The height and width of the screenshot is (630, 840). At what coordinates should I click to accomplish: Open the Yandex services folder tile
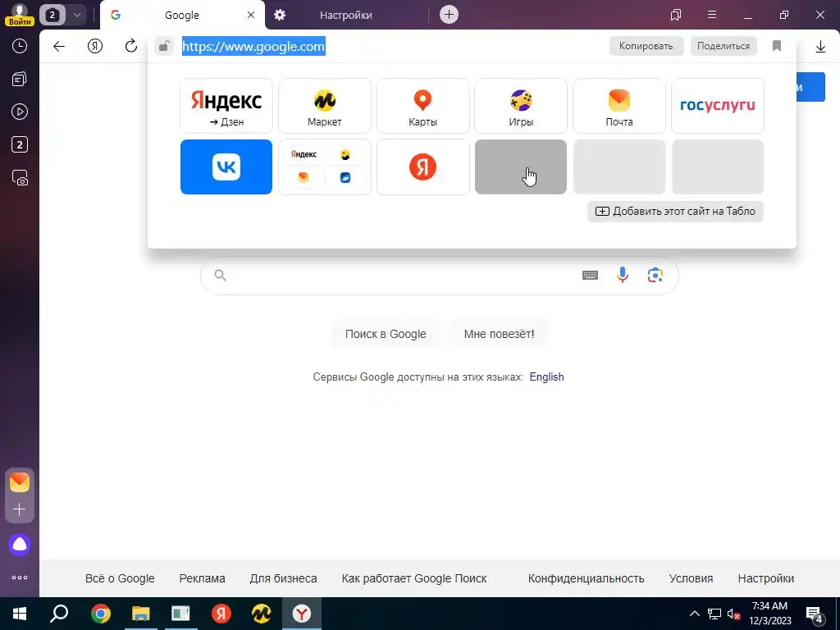tap(325, 167)
